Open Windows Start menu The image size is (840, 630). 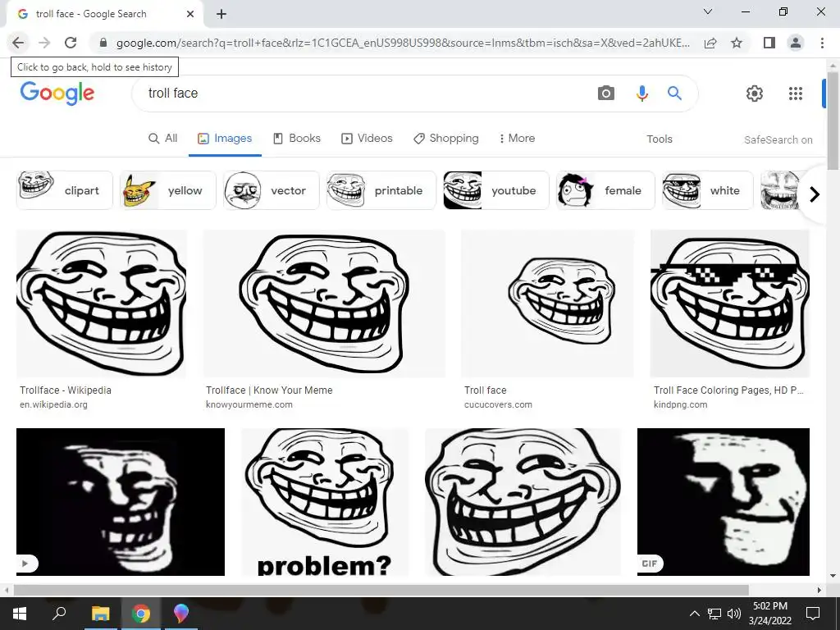tap(20, 614)
